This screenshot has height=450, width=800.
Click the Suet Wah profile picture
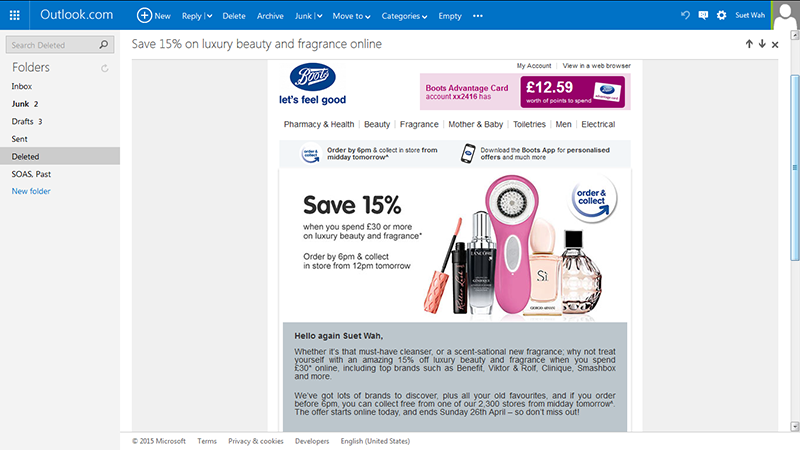[786, 15]
